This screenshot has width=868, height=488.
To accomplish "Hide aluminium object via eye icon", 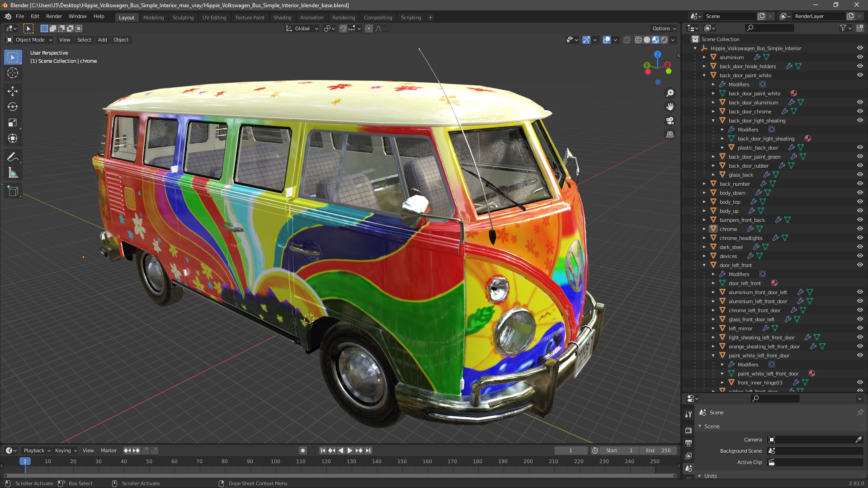I will pos(860,57).
